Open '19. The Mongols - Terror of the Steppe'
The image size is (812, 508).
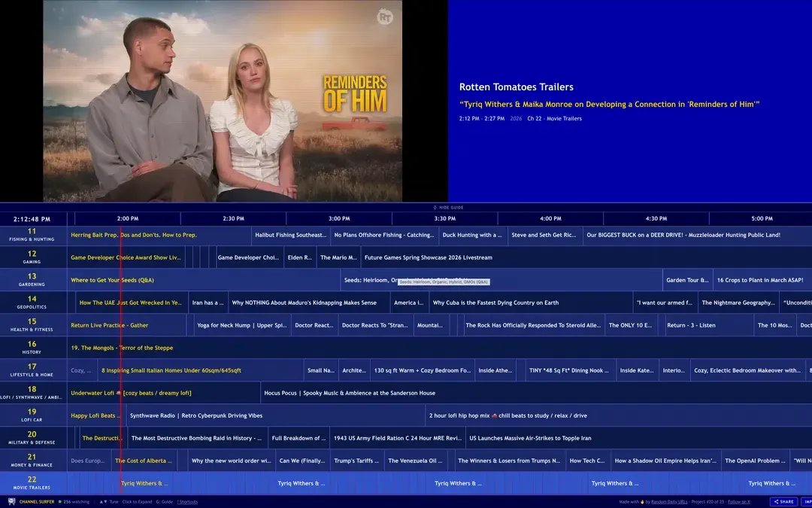[x=440, y=347]
